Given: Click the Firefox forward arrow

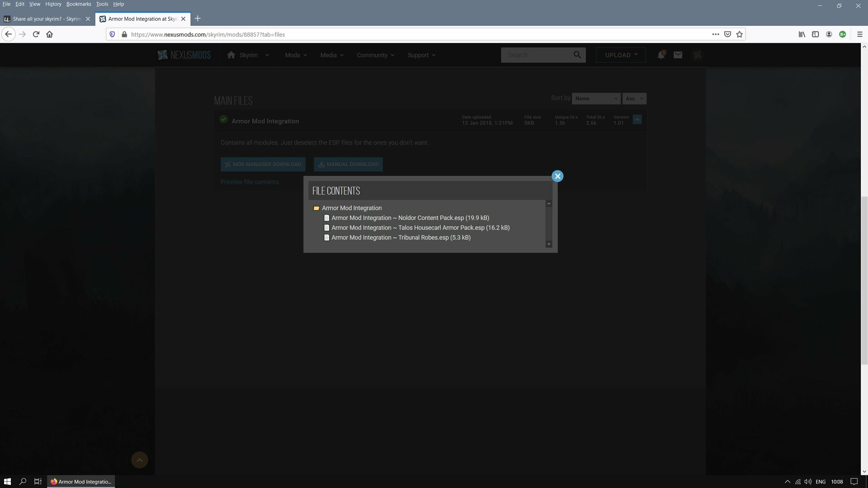Looking at the screenshot, I should click(22, 34).
